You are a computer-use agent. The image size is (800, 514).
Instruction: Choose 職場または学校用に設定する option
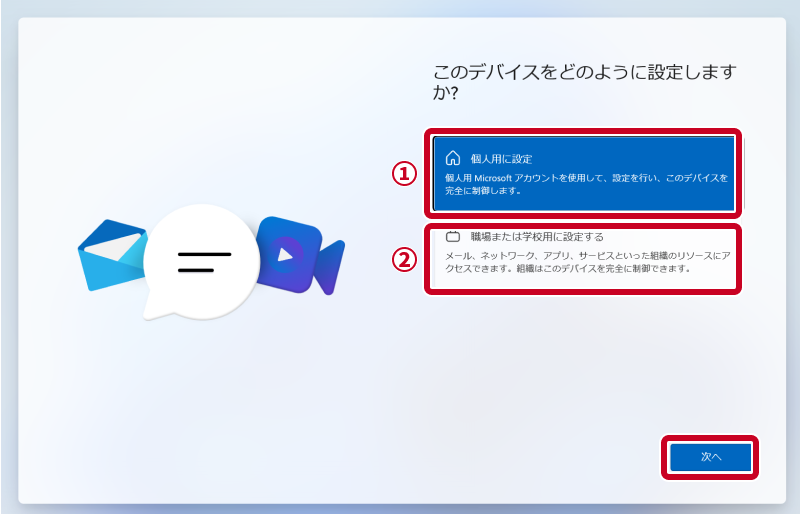(584, 259)
